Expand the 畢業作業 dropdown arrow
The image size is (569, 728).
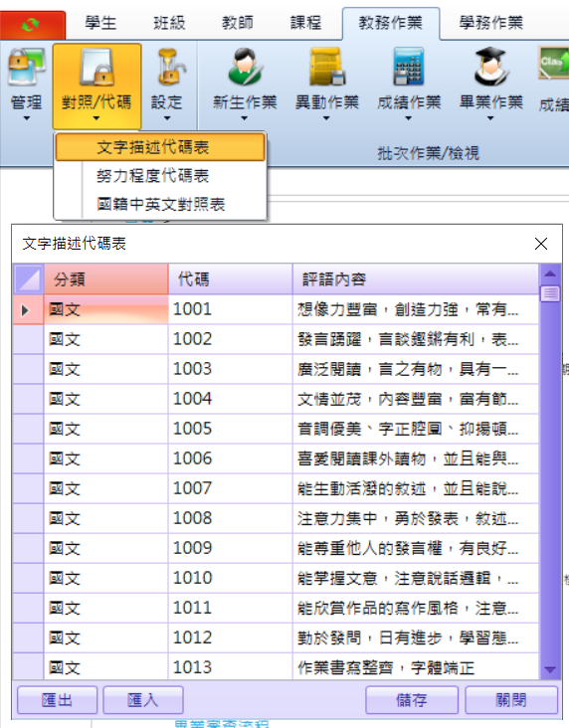click(490, 118)
